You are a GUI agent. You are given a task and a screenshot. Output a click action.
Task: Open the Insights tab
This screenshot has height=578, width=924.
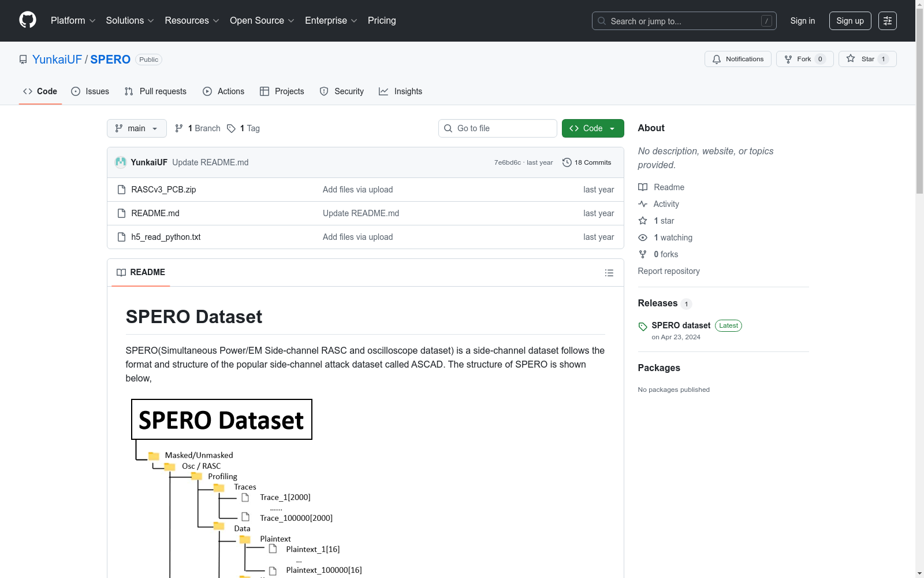click(400, 91)
